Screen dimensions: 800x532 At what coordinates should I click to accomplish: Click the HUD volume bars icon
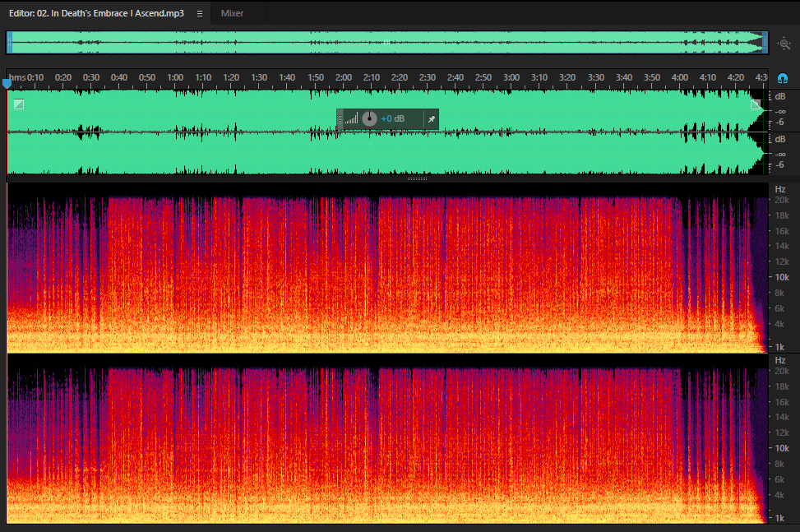(352, 119)
